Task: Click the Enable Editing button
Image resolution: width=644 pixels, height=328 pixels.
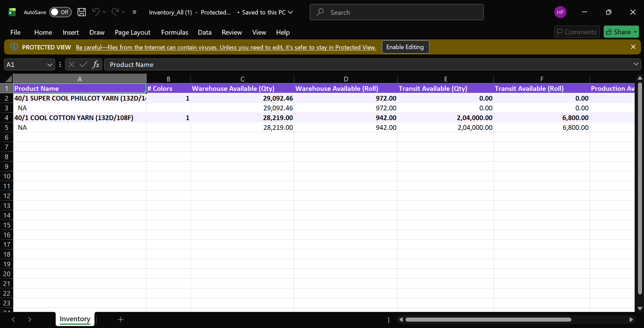Action: click(405, 47)
